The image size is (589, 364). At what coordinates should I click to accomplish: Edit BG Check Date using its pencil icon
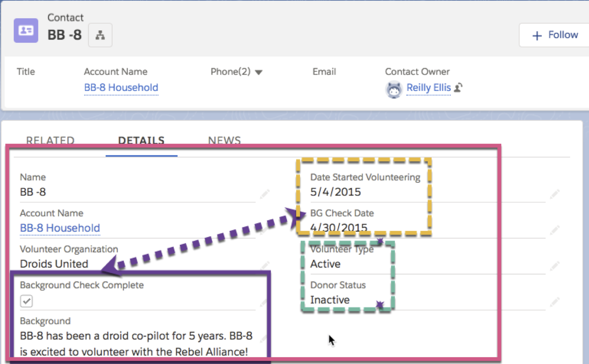[554, 230]
